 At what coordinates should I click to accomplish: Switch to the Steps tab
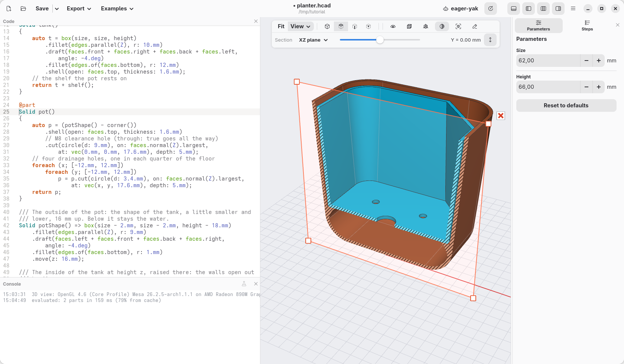[x=587, y=25]
